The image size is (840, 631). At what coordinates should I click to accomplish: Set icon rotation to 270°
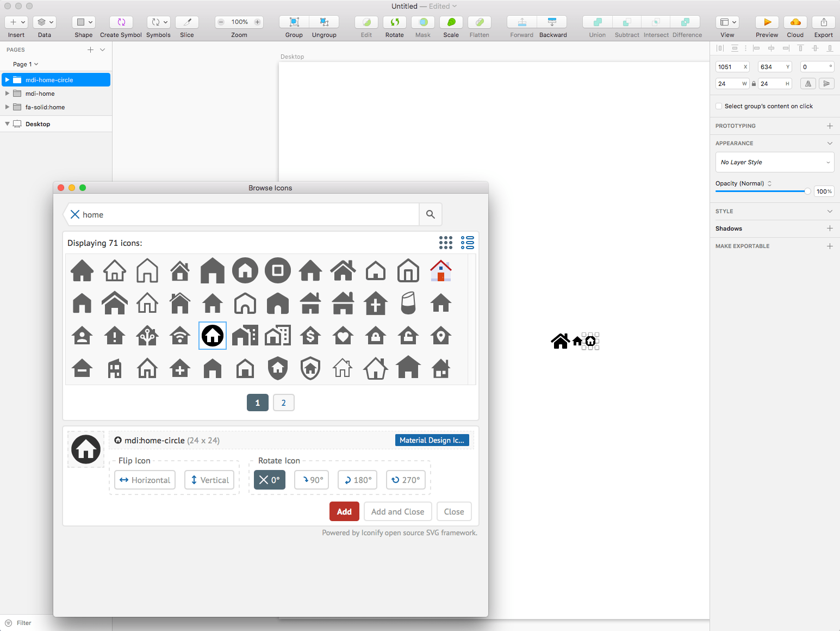(406, 480)
